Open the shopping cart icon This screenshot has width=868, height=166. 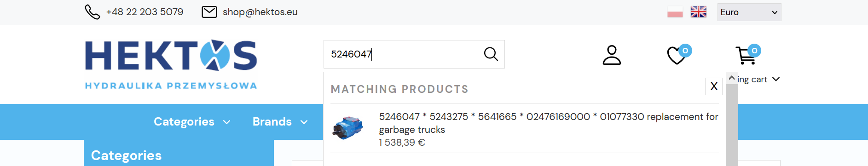pyautogui.click(x=746, y=56)
